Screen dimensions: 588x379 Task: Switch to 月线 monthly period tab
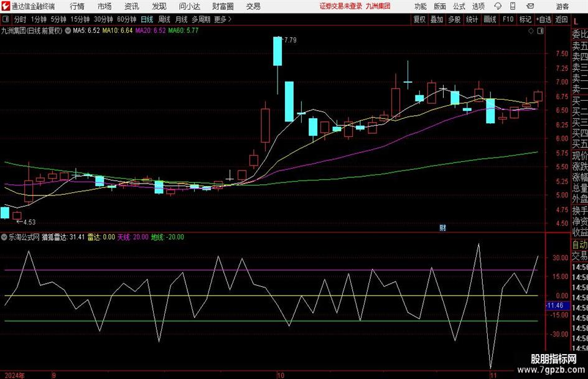click(x=181, y=19)
